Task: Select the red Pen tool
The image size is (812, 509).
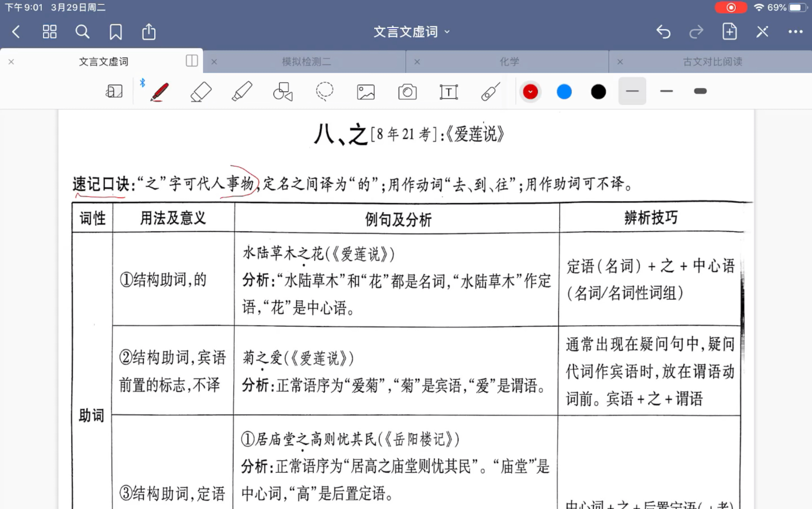Action: point(159,92)
